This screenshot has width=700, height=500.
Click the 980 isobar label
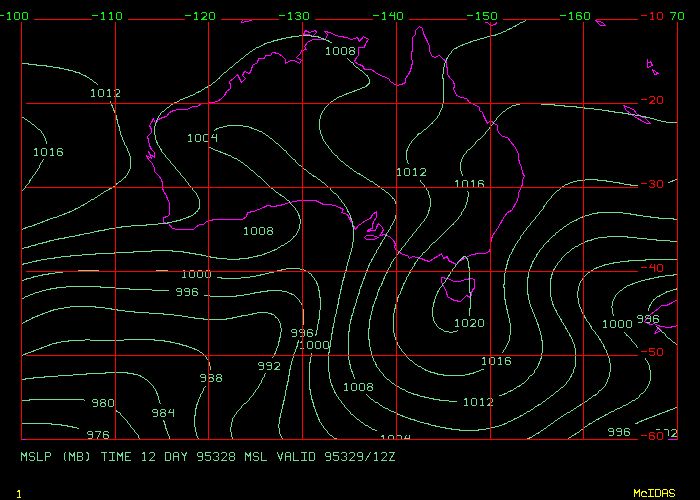(103, 403)
